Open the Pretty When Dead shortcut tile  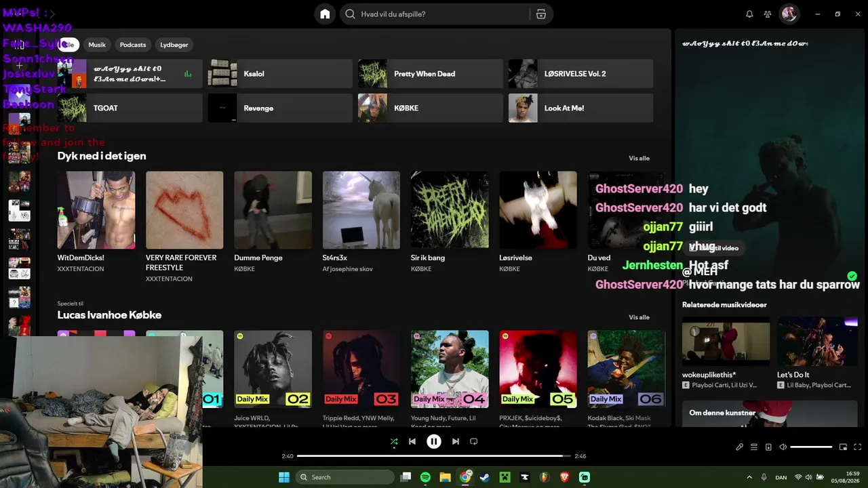click(431, 74)
